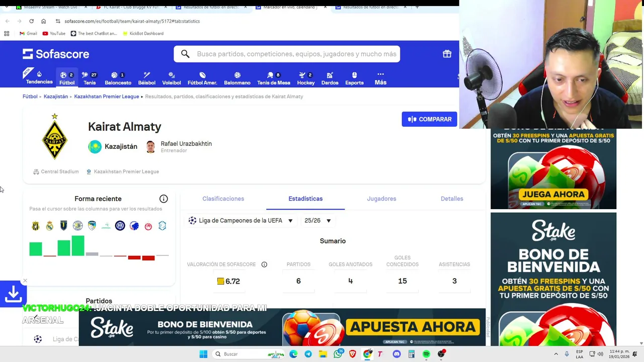Click the Olympiacos crest in recent form

coord(148,226)
